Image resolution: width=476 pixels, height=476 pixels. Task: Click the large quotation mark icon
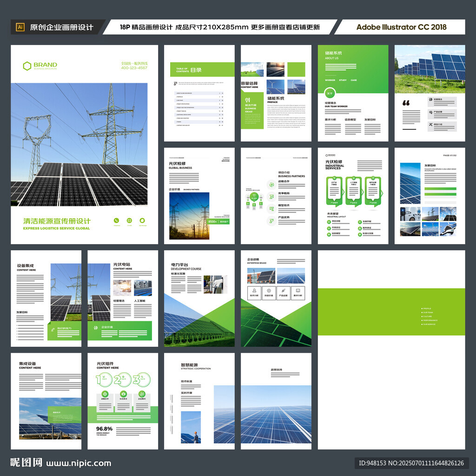tap(406, 103)
